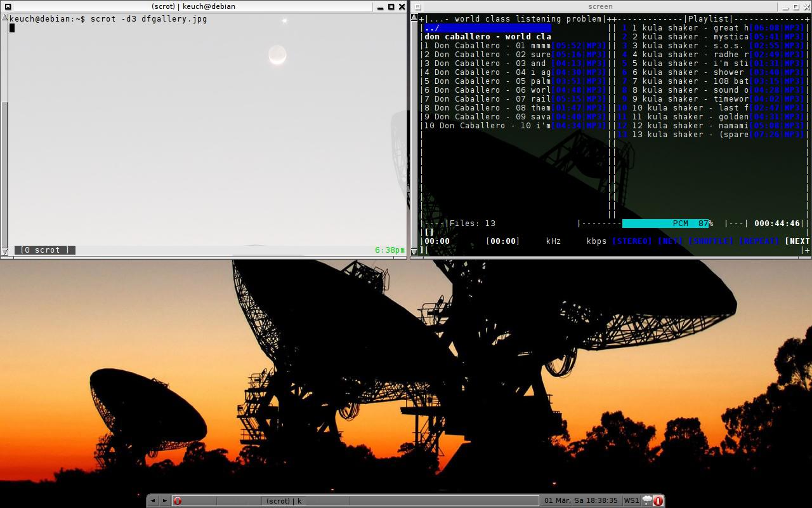Toggle the STEREO indicator in music player
812x508 pixels.
(x=632, y=241)
